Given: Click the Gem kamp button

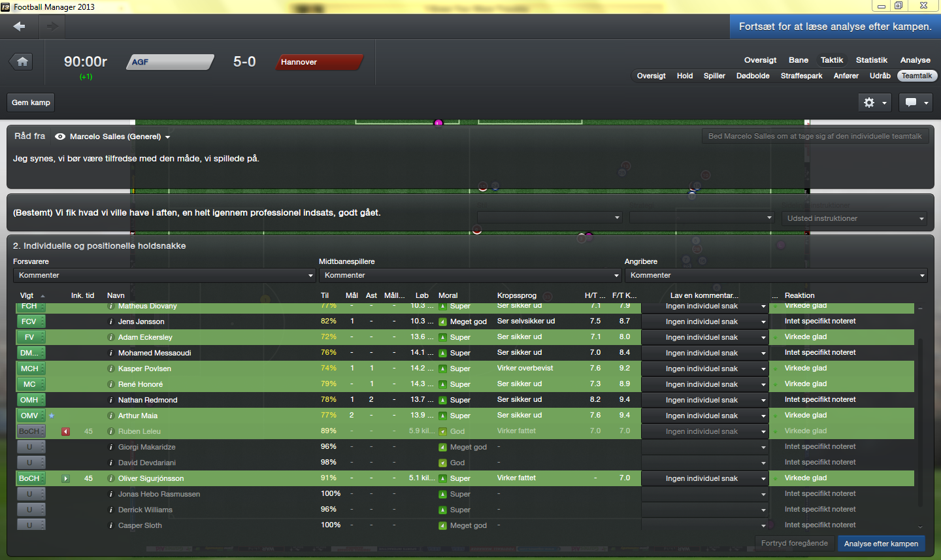Looking at the screenshot, I should click(31, 103).
